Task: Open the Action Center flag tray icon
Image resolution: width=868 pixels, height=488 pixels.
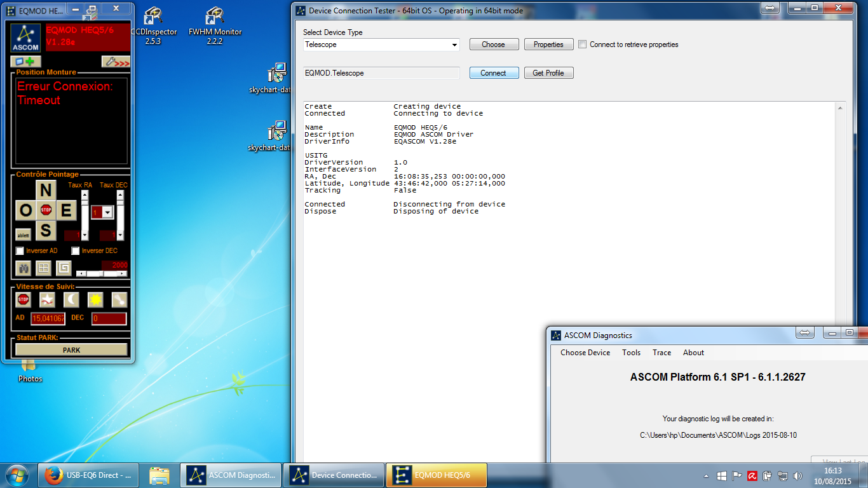Action: coord(737,475)
